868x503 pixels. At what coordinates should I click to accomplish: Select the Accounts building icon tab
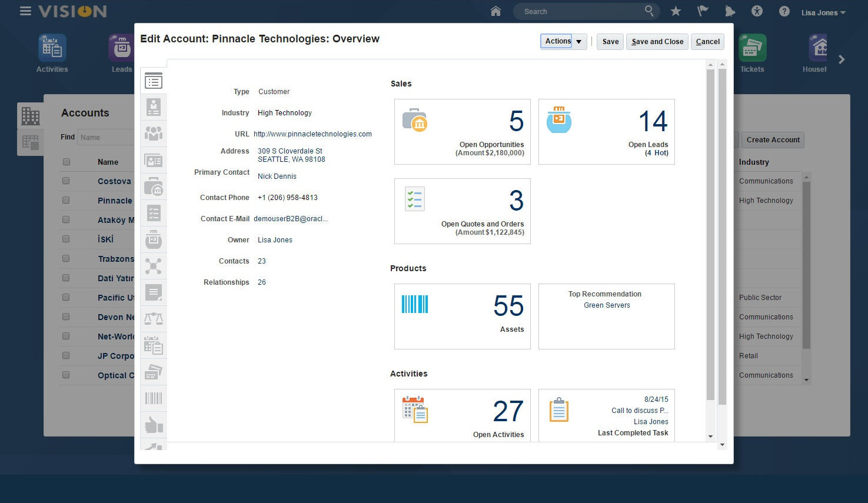(x=30, y=115)
